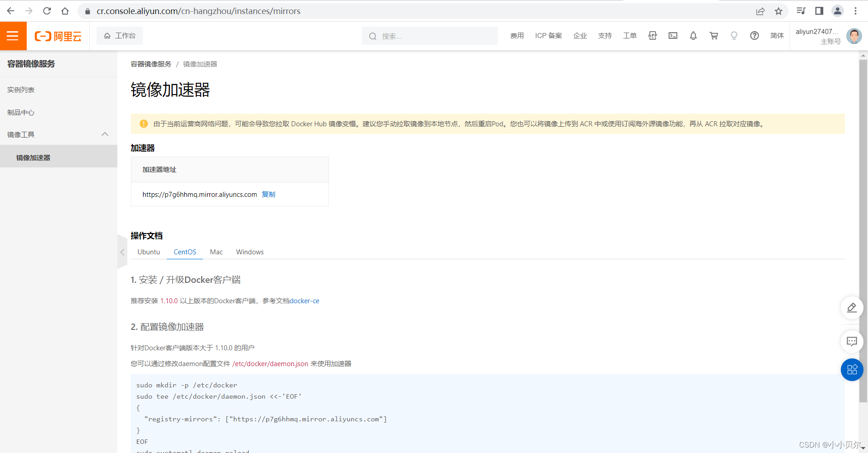Launch Cloud Shell terminal icon

tap(673, 36)
